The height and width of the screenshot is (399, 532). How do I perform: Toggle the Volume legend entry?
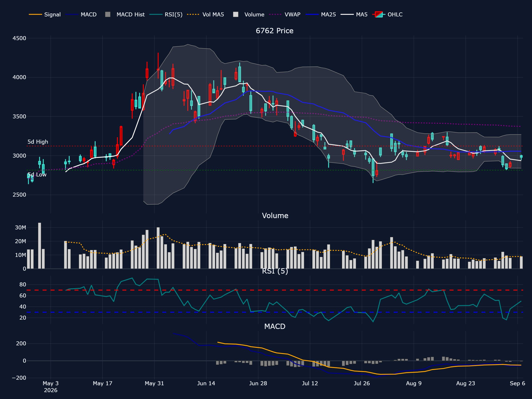249,14
